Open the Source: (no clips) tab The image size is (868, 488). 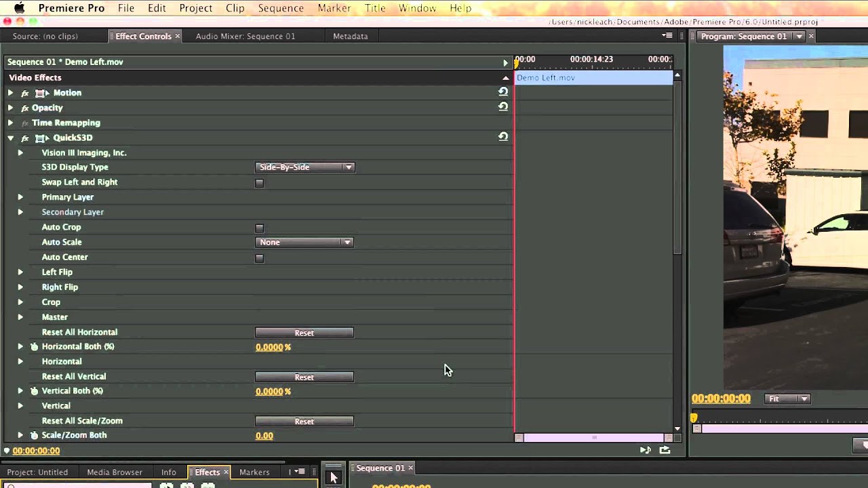pyautogui.click(x=45, y=36)
